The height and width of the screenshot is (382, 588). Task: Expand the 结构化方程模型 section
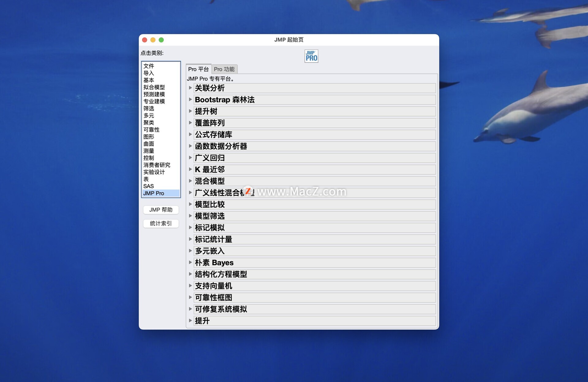point(190,274)
